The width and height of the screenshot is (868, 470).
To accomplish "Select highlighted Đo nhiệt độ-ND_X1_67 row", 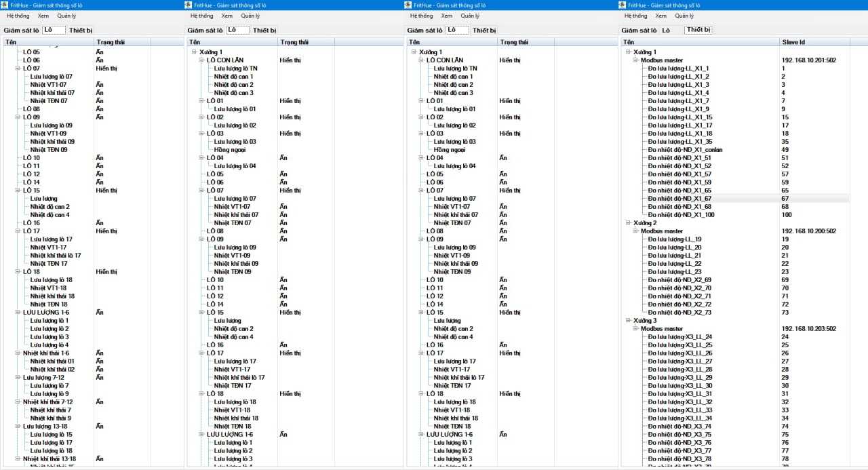I will [679, 199].
